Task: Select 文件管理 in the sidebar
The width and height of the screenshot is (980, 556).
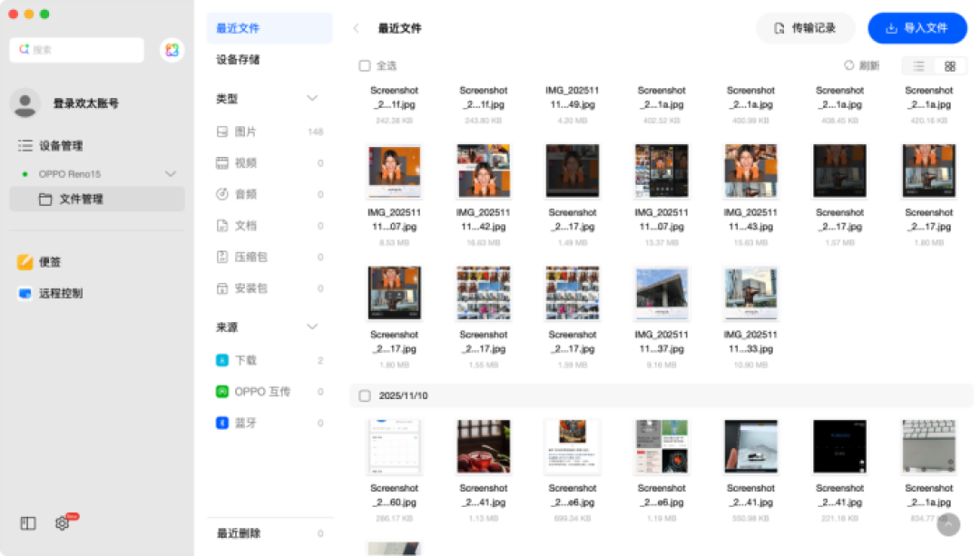Action: pos(97,200)
